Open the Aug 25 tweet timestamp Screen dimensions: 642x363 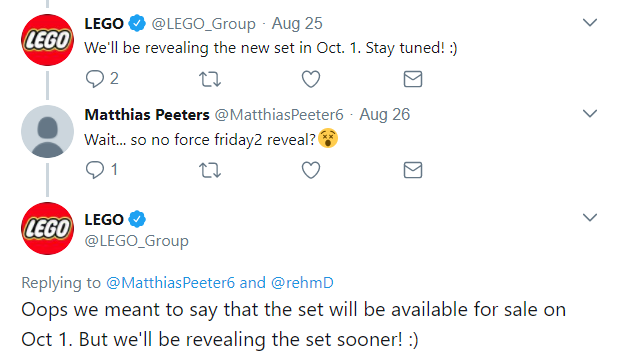tap(297, 24)
